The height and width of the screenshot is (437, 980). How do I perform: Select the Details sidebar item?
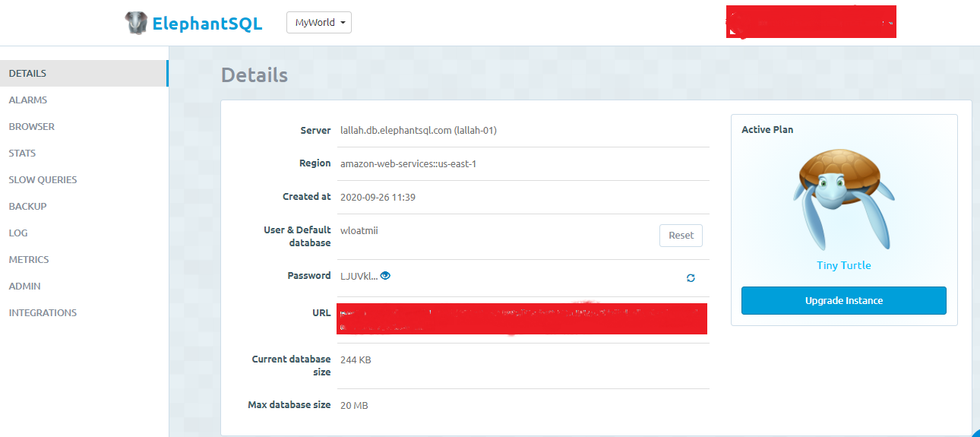coord(84,74)
